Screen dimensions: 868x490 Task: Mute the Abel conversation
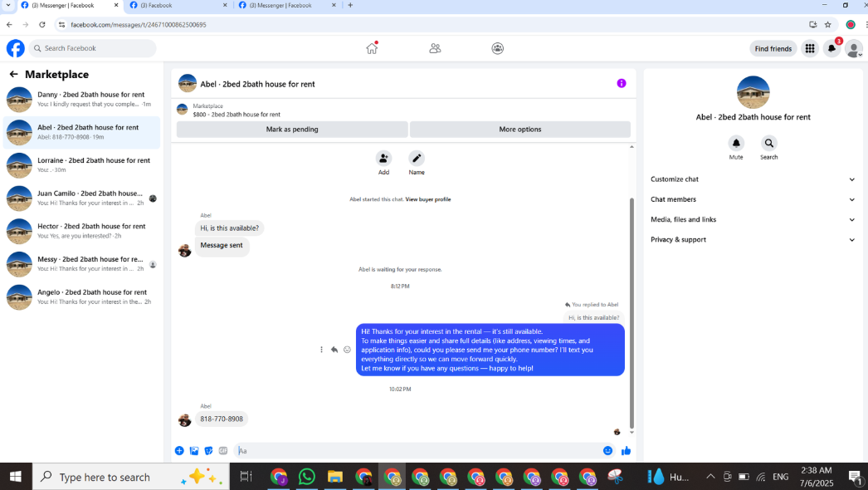tap(736, 143)
